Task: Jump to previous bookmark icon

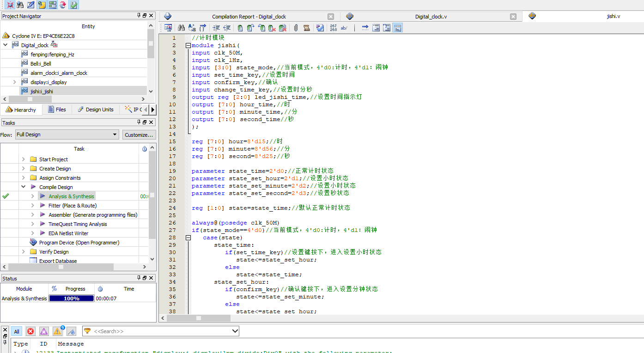Action: coord(261,28)
